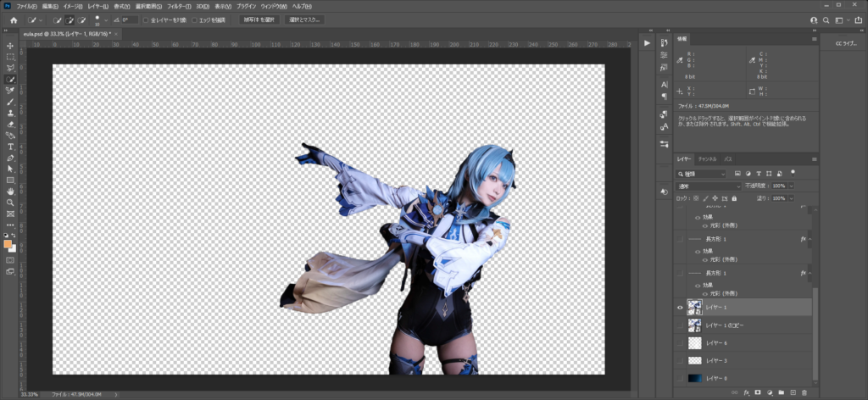
Task: Click the foreground orange color swatch
Action: [8, 244]
